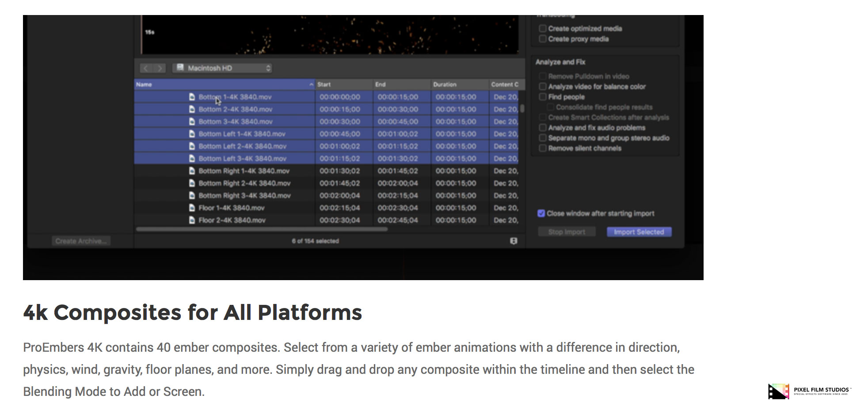Screen dimensions: 868x418
Task: Click start time 00:01:45;02 of Bottom Right 2-4K
Action: (x=340, y=183)
